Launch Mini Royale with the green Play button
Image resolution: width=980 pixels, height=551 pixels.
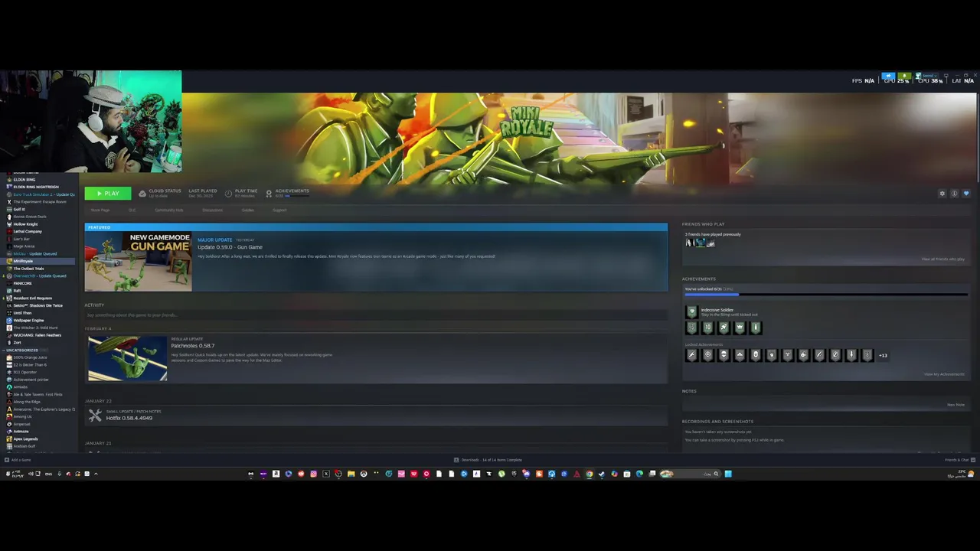click(x=107, y=194)
